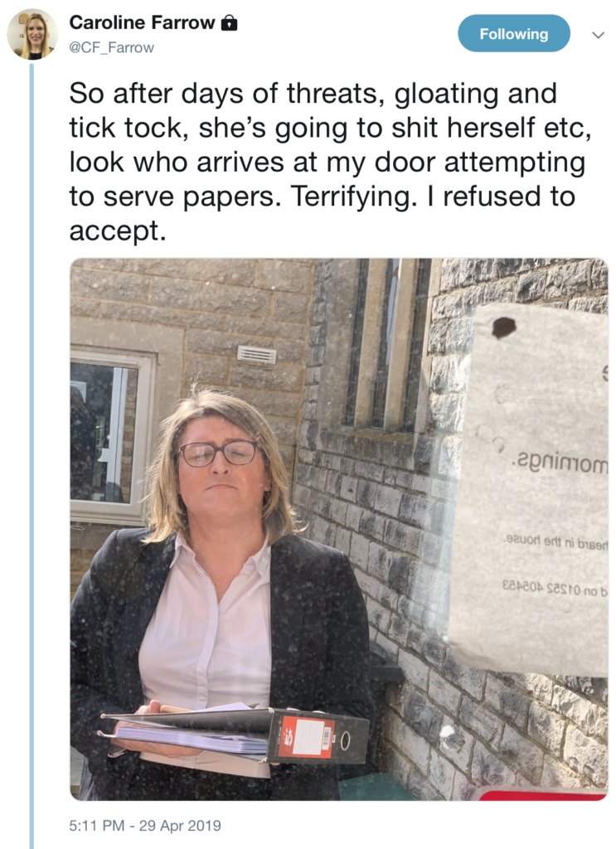The image size is (616, 849).
Task: Click the word 'Terrifying' in the tweet
Action: 352,196
